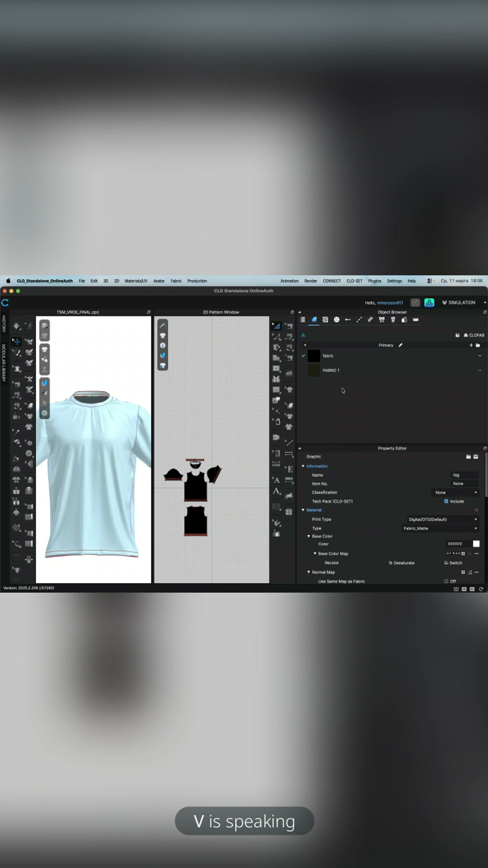Select the Edit Pattern tool in 2D toolbar
488x868 pixels.
tap(276, 326)
